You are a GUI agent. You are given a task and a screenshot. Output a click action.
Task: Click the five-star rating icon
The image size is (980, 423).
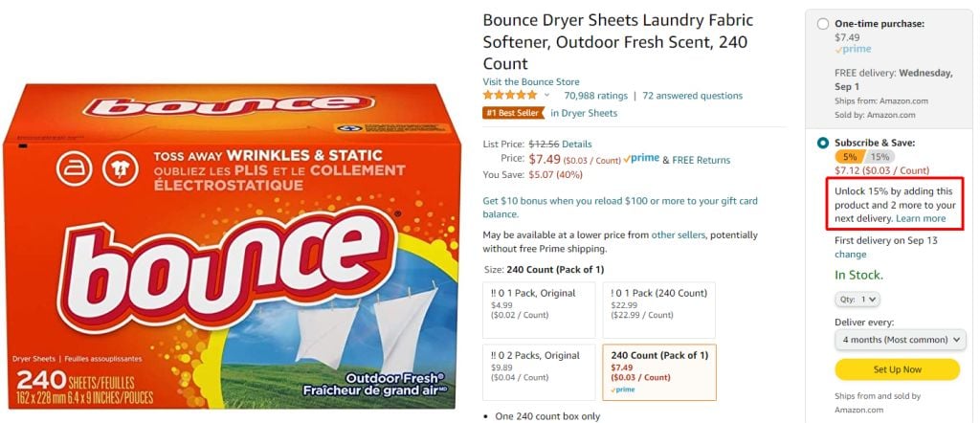click(x=509, y=96)
